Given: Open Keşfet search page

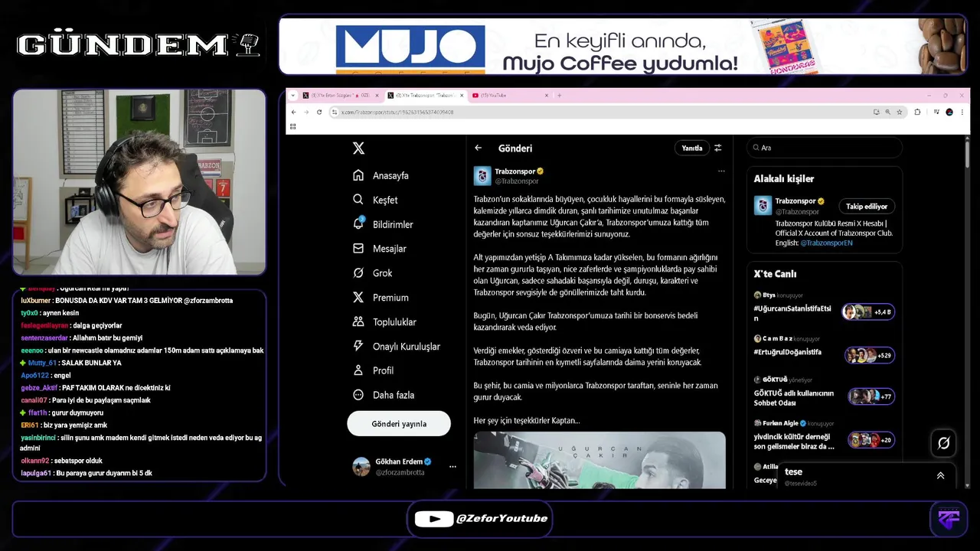Looking at the screenshot, I should point(375,200).
